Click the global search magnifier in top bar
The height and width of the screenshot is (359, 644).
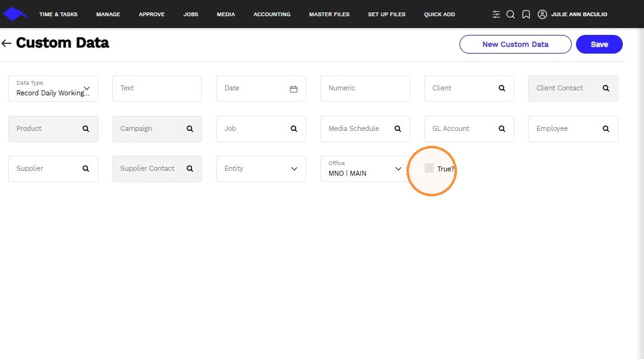(x=511, y=14)
